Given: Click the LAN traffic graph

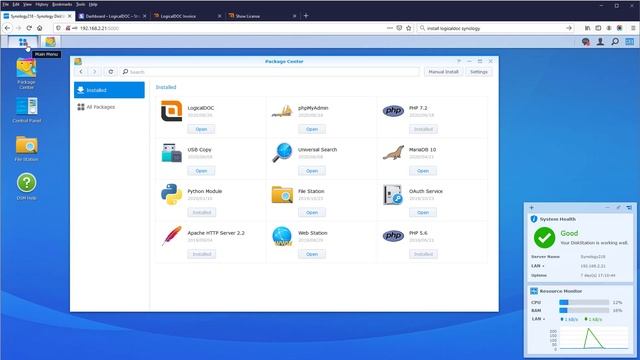Looking at the screenshot, I should coord(593,338).
